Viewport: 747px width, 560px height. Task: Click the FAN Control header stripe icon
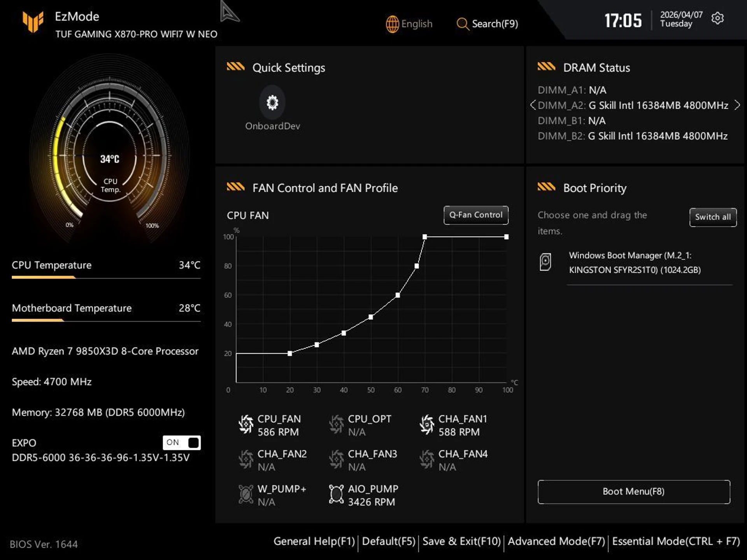235,187
